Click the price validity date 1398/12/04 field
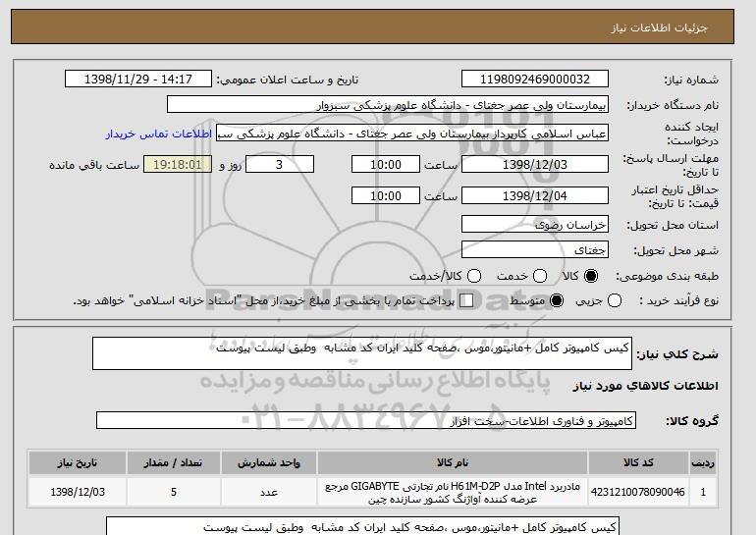Screen dimensions: 756x535 click(x=535, y=195)
